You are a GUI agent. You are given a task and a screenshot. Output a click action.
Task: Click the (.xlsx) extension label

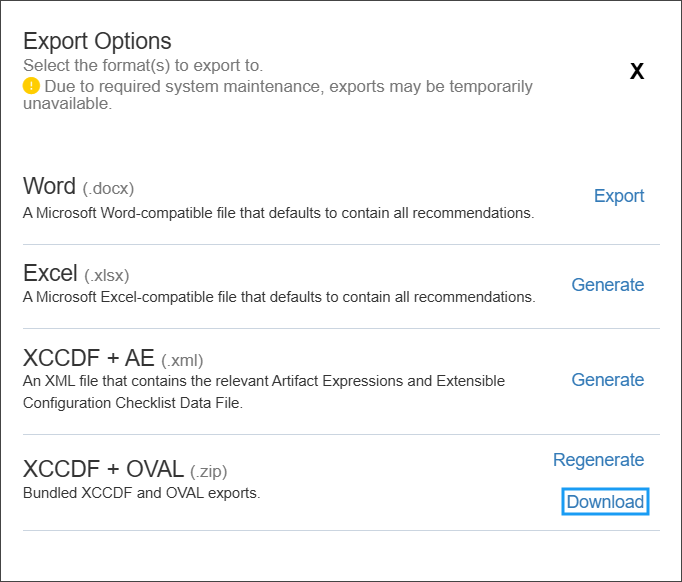click(107, 275)
